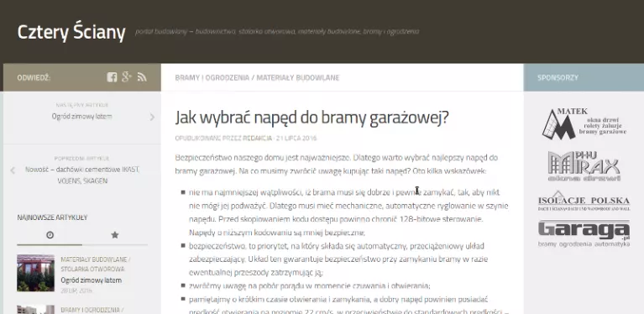This screenshot has height=314, width=644.
Task: Open the RSS feed icon
Action: point(142,77)
